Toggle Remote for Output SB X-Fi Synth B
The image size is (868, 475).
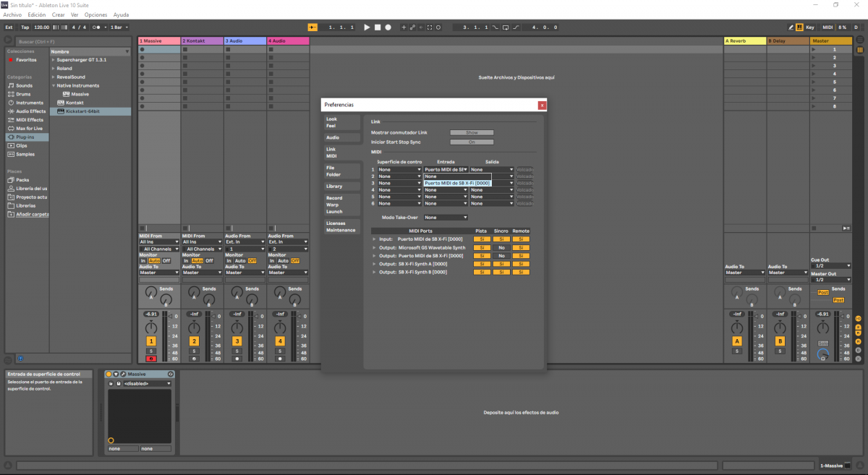pyautogui.click(x=521, y=273)
